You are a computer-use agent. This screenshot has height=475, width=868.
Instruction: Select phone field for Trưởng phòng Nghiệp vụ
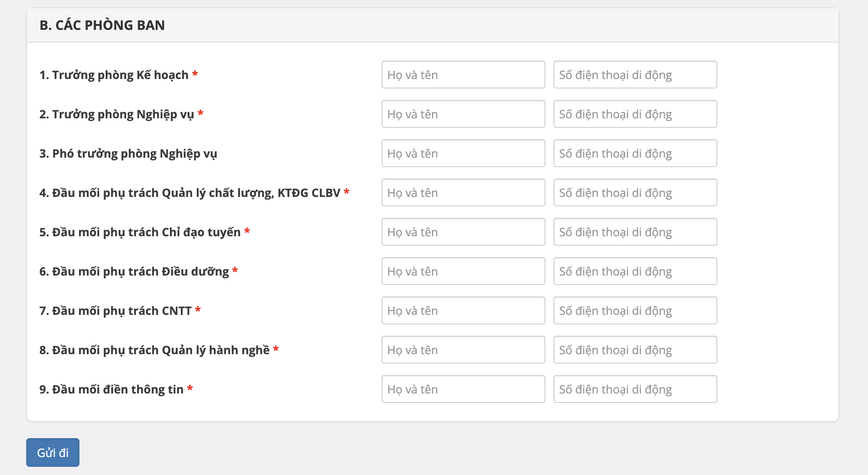(635, 114)
